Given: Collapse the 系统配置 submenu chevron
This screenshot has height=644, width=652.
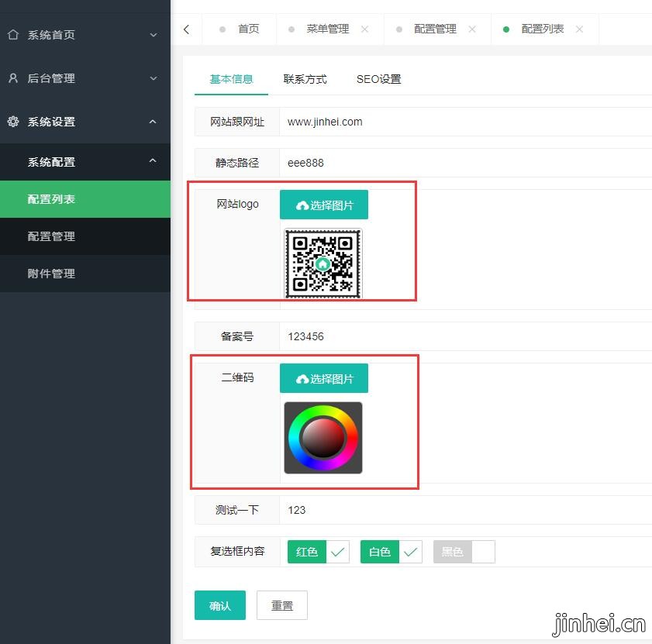Looking at the screenshot, I should click(153, 160).
